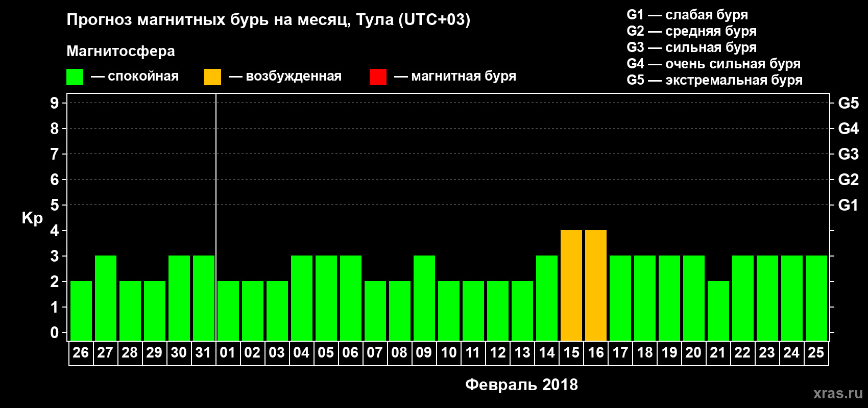Click the orange bar for day 15
The image size is (868, 408).
[571, 285]
